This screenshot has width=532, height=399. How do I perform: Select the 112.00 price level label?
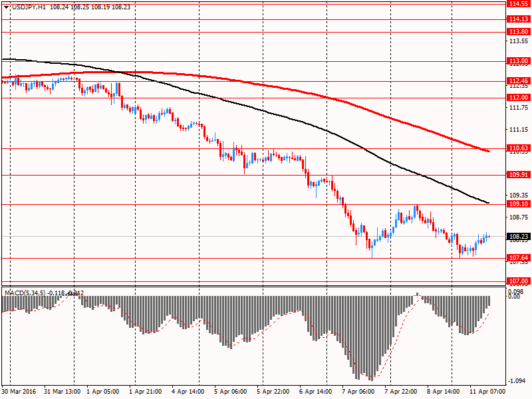(x=519, y=97)
